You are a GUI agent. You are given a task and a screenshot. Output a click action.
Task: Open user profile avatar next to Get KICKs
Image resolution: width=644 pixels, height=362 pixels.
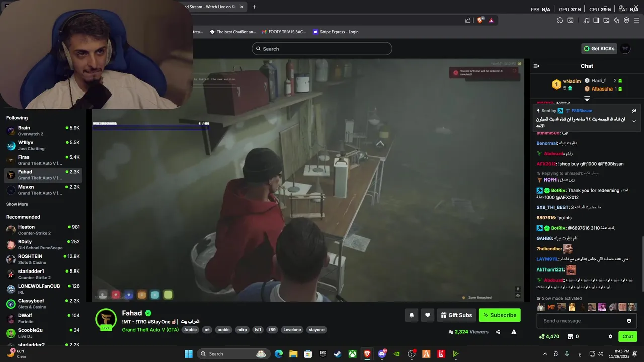tap(625, 49)
